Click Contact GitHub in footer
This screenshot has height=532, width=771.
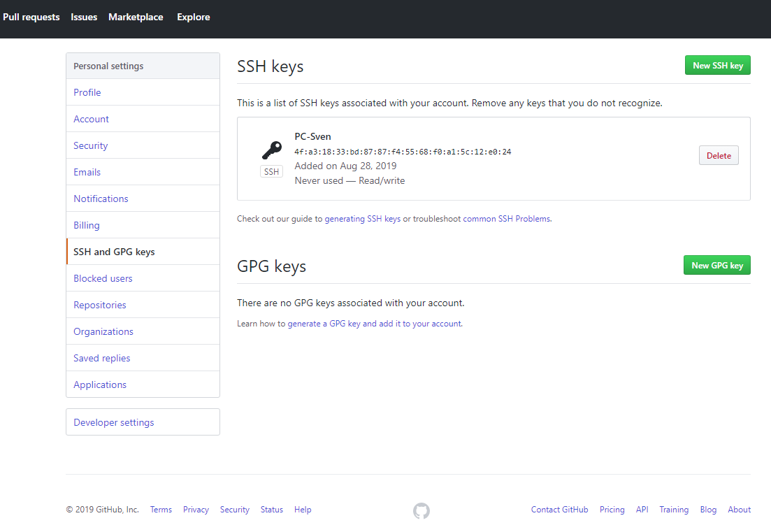pyautogui.click(x=560, y=510)
